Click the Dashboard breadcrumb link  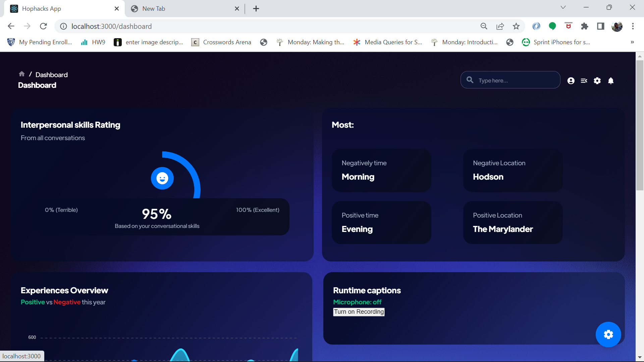coord(51,75)
